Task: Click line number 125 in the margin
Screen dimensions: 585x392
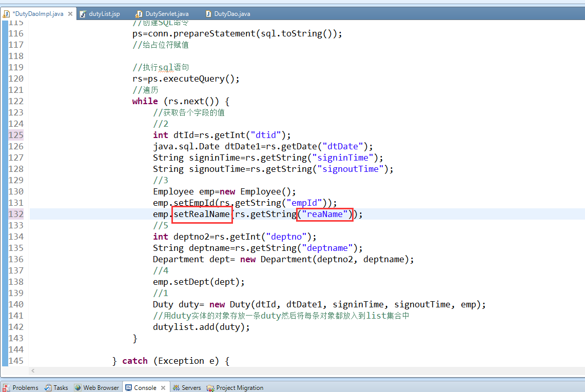Action: (16, 135)
